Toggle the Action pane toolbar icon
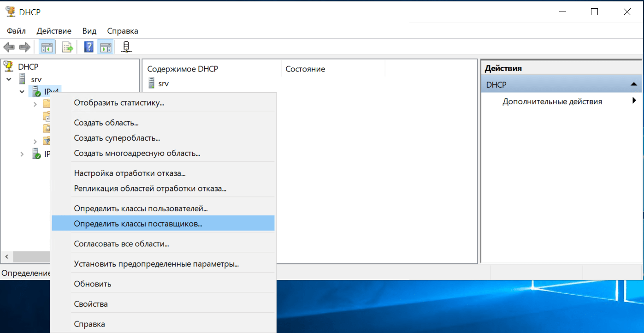Image resolution: width=644 pixels, height=333 pixels. click(106, 47)
